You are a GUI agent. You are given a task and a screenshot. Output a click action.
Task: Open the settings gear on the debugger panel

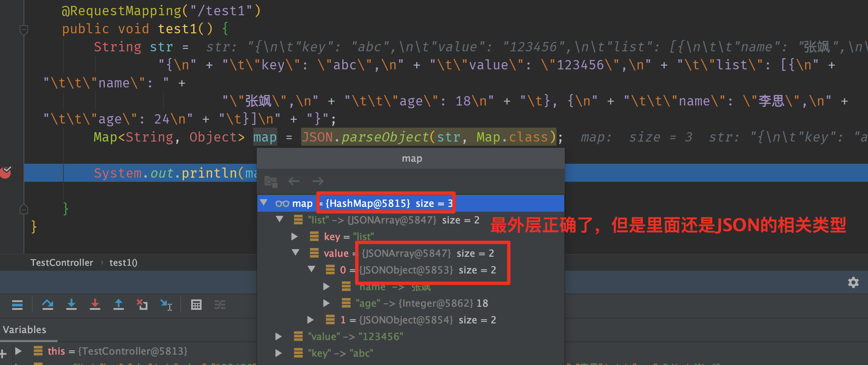pos(853,282)
